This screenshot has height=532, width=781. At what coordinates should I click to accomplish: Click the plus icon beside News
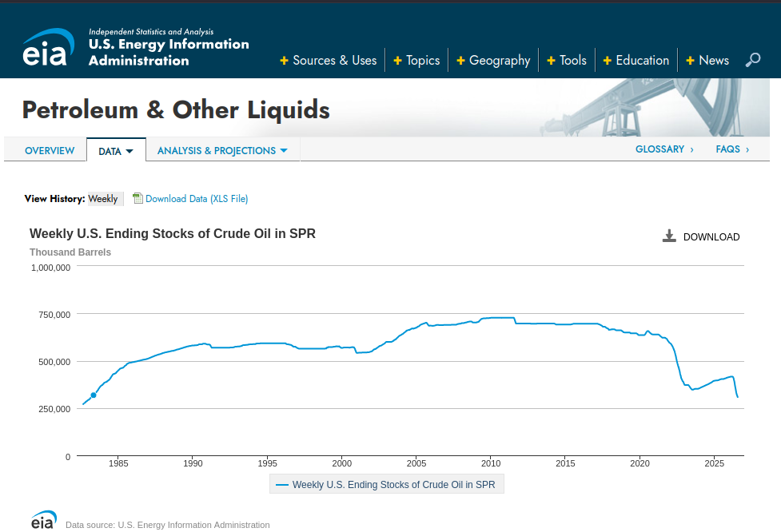(690, 61)
